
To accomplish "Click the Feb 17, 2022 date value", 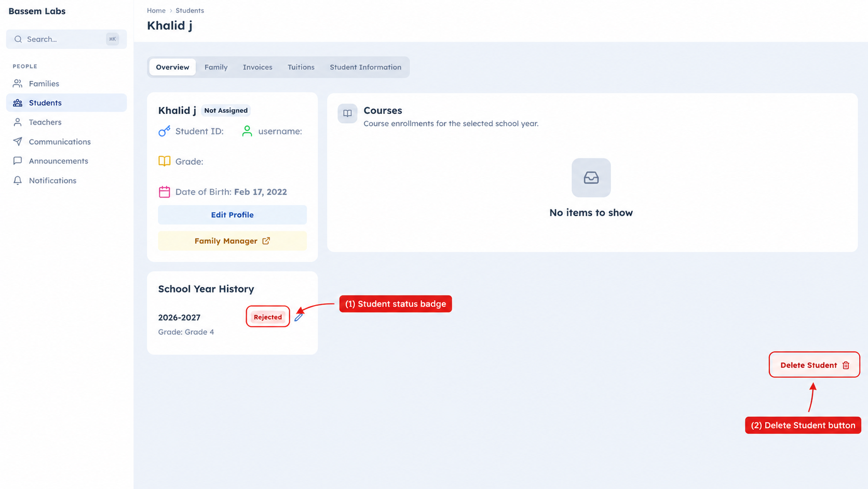I will click(261, 192).
